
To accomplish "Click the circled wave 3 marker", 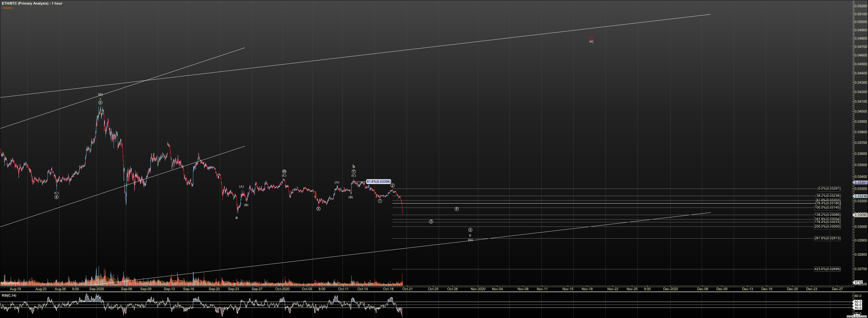I will coord(431,221).
